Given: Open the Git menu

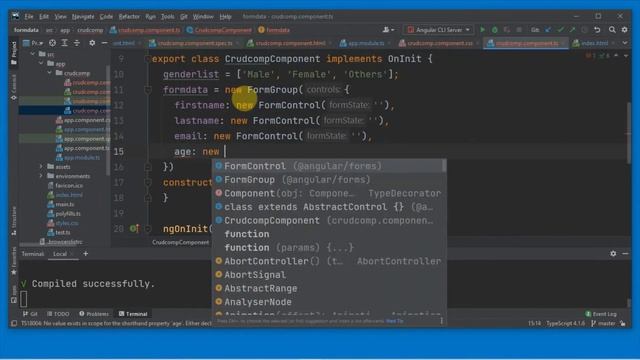Looking at the screenshot, I should (x=184, y=17).
